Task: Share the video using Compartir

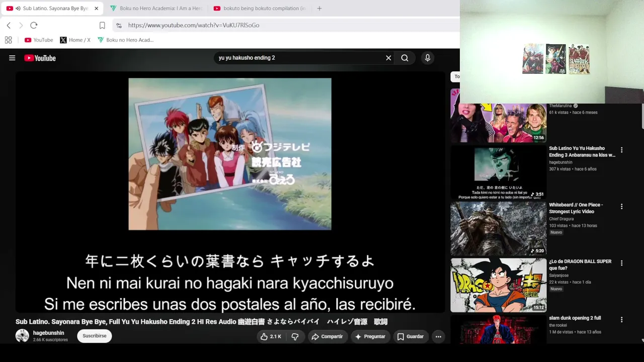Action: (x=327, y=337)
